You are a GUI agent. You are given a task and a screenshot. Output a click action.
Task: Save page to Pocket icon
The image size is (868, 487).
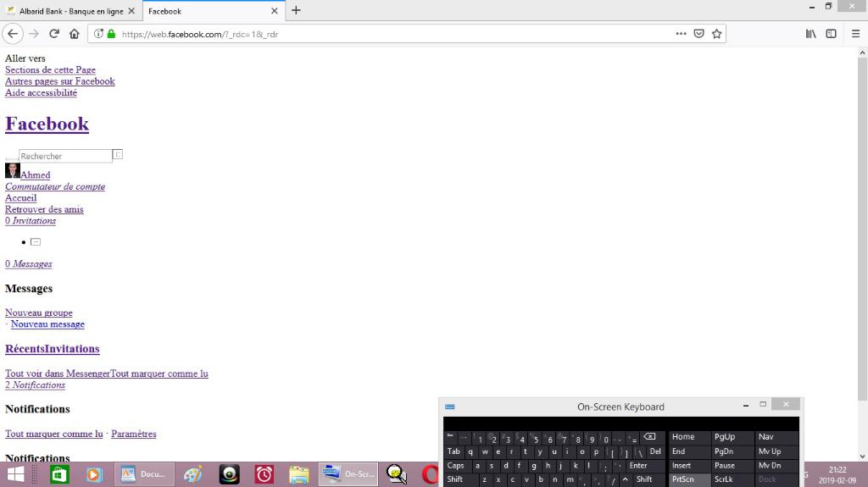699,34
